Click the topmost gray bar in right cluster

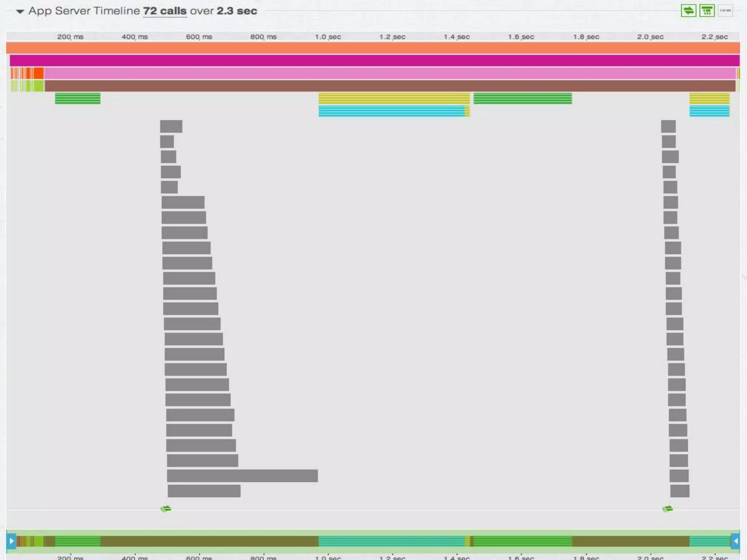(x=668, y=127)
